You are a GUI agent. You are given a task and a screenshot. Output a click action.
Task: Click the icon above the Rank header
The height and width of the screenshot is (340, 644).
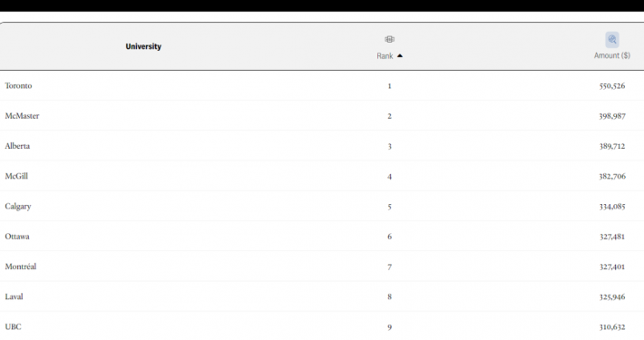pos(389,39)
